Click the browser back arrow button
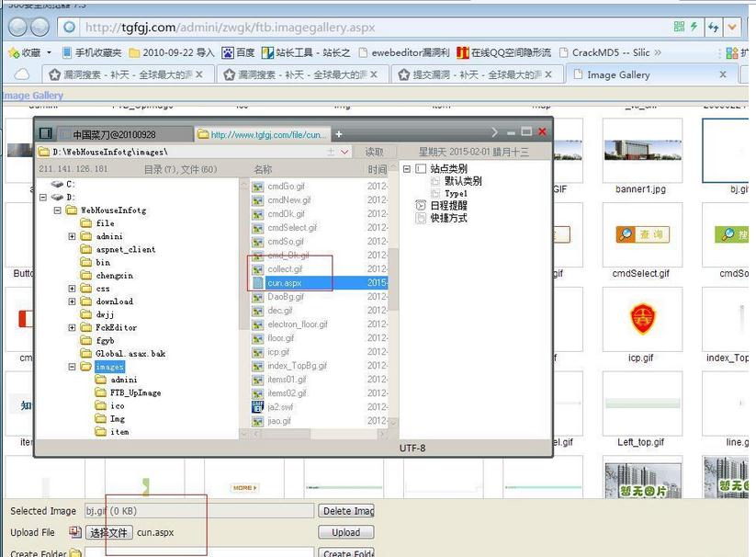 (x=17, y=27)
